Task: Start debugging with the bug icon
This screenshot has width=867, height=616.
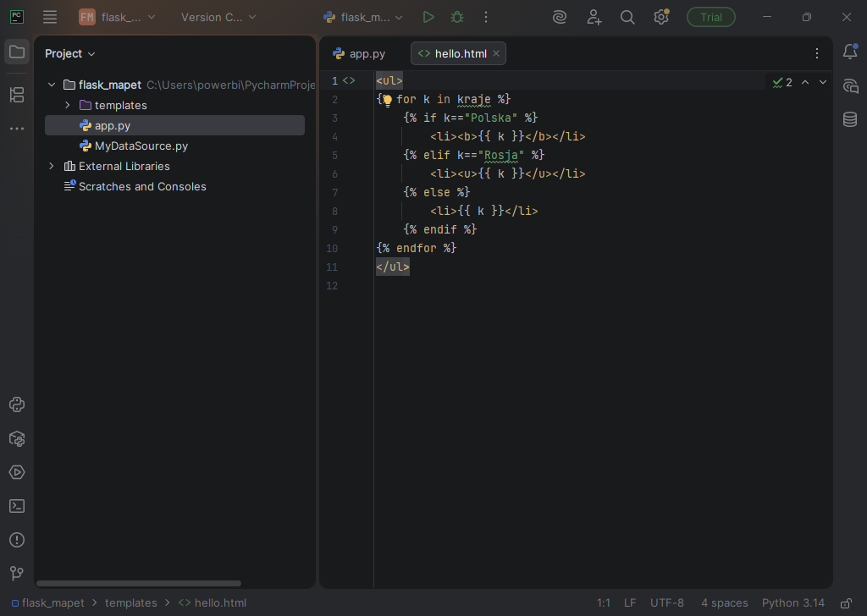Action: point(456,17)
